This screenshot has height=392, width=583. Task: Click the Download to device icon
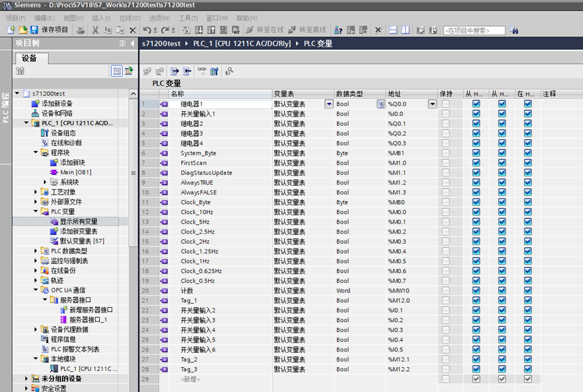click(200, 30)
